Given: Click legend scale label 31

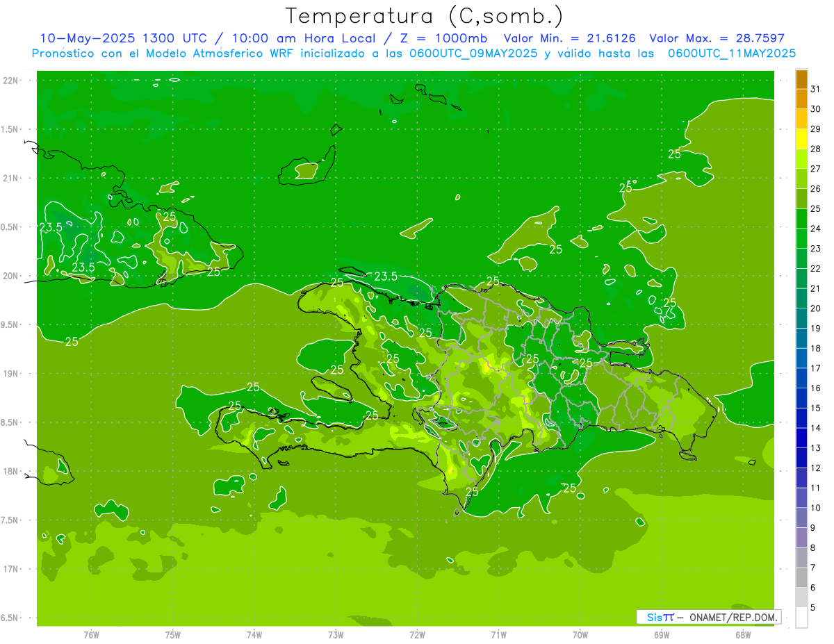Looking at the screenshot, I should [815, 89].
